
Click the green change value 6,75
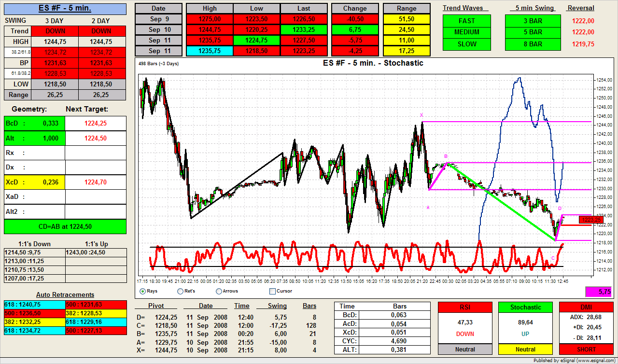point(355,30)
